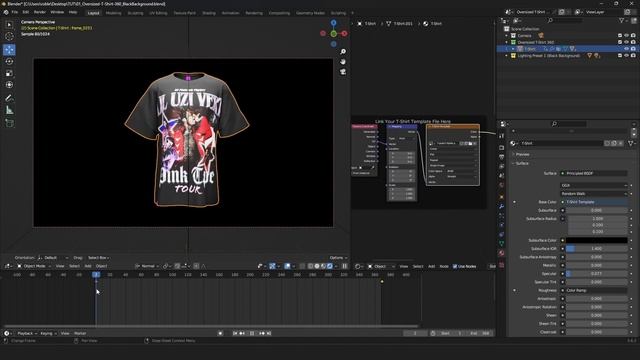Open the Random Walk subsurface method dropdown
Viewport: 640px width, 360px height.
pos(594,193)
